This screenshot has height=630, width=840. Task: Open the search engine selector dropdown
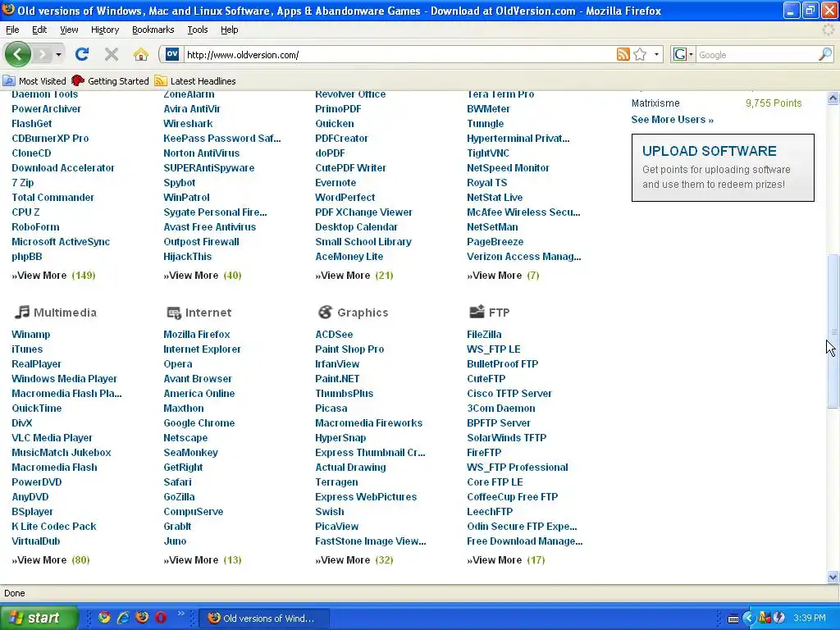pos(683,54)
